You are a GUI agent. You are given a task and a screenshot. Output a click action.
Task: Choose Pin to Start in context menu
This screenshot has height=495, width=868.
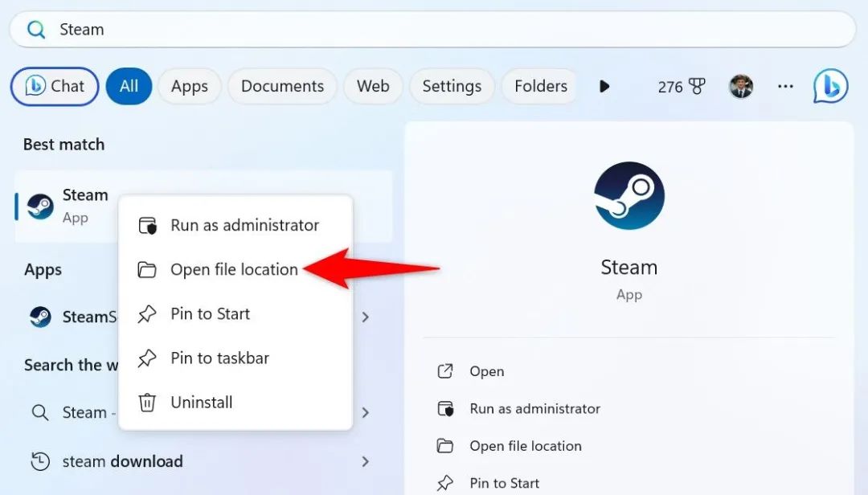coord(235,314)
